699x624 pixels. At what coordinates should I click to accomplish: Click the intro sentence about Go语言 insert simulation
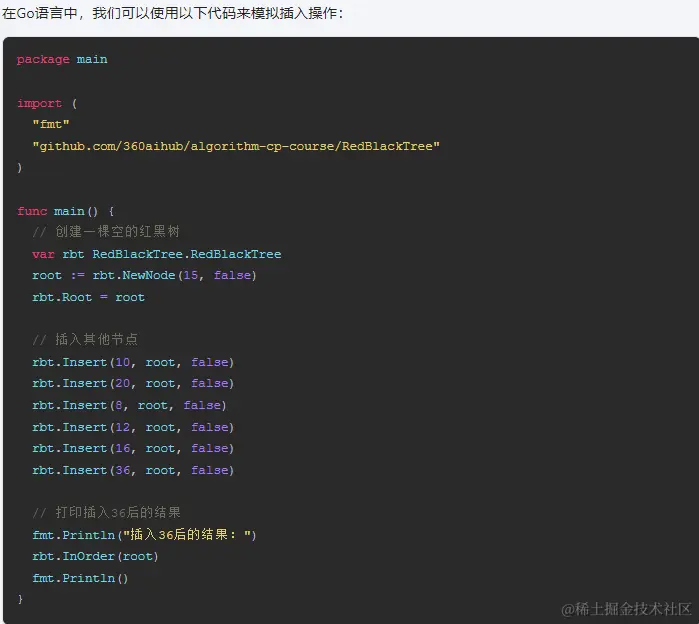click(x=173, y=13)
